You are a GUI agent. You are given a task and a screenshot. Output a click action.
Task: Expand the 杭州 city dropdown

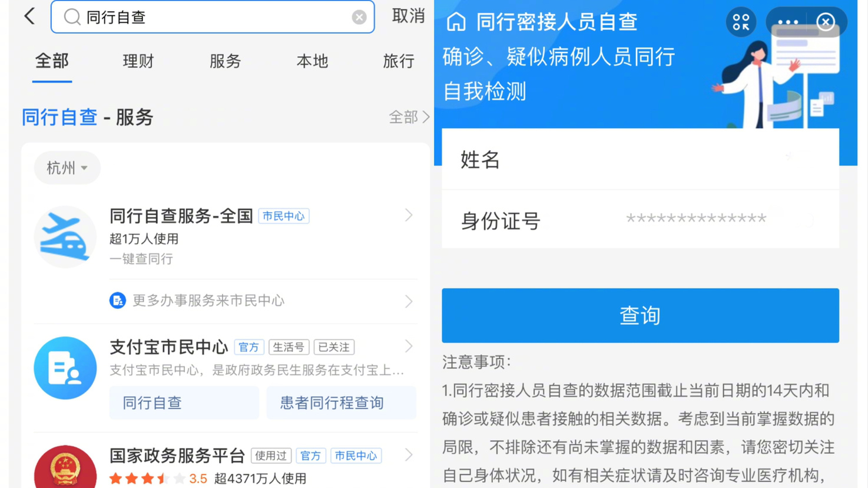pyautogui.click(x=67, y=168)
